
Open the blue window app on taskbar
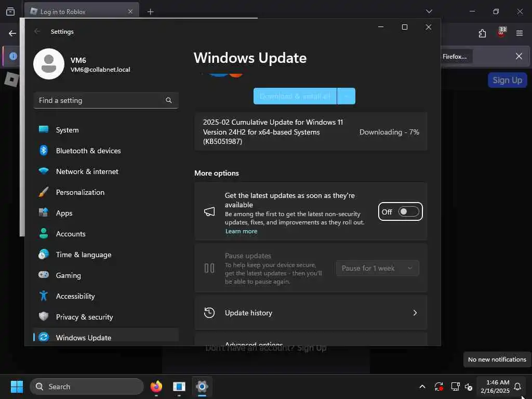[179, 387]
